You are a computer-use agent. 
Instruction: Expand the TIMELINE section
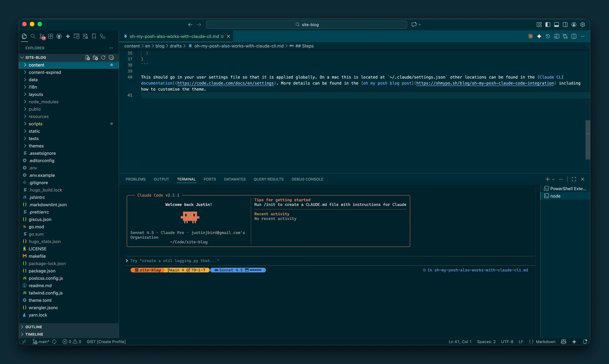tap(69, 334)
